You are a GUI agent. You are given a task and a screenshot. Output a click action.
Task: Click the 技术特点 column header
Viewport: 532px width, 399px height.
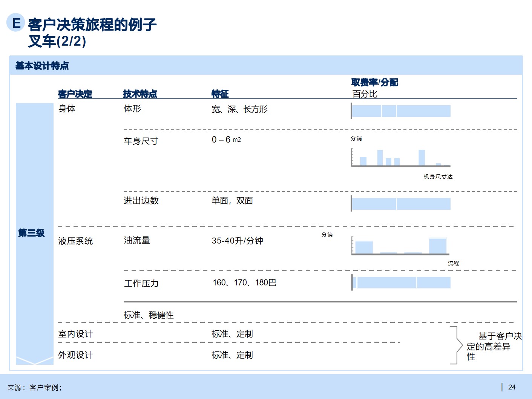tap(140, 94)
